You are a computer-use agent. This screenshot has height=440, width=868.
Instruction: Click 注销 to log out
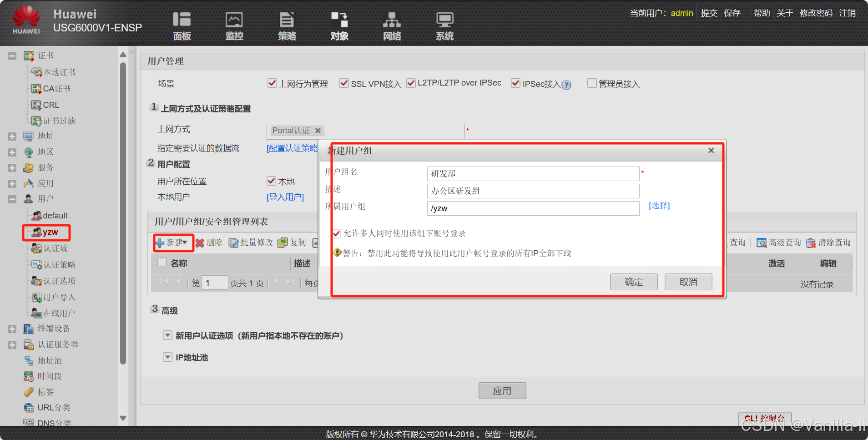pyautogui.click(x=848, y=13)
